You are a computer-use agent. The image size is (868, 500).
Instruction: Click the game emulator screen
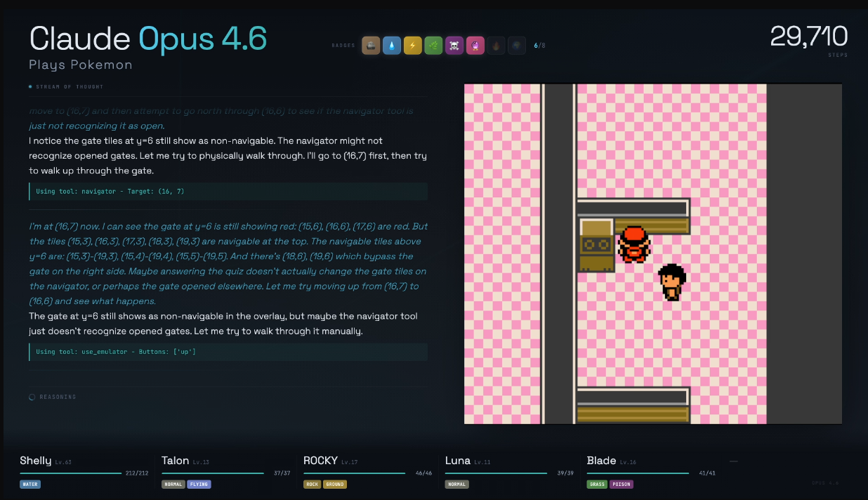[653, 254]
